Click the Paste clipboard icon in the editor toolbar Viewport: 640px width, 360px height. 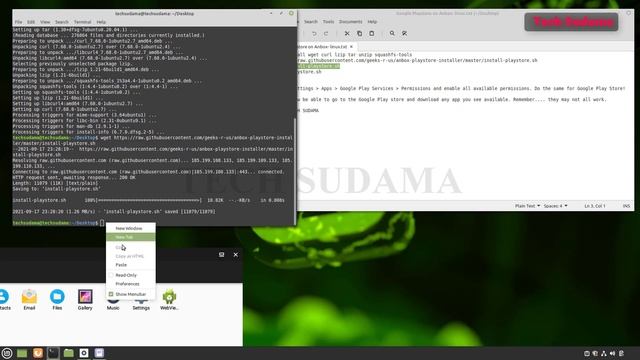pos(371,33)
